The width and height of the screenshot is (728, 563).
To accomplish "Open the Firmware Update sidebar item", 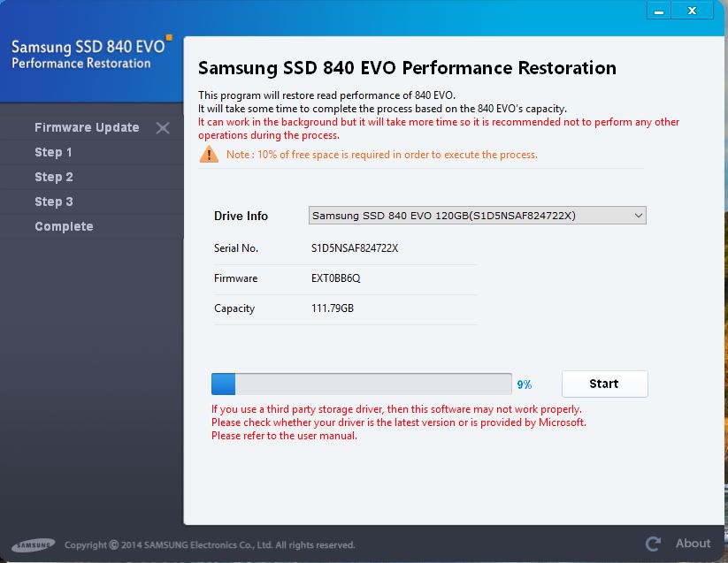I will tap(87, 127).
